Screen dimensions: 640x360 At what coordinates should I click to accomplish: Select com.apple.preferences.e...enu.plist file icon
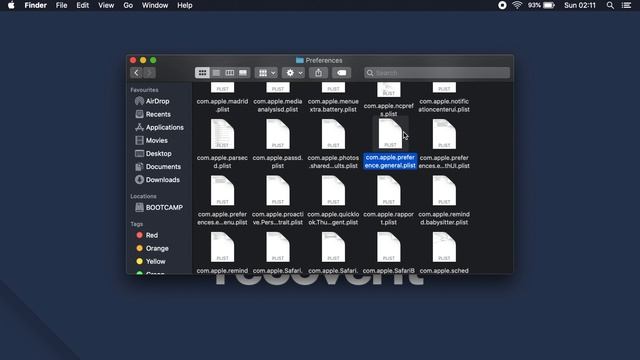(x=222, y=191)
